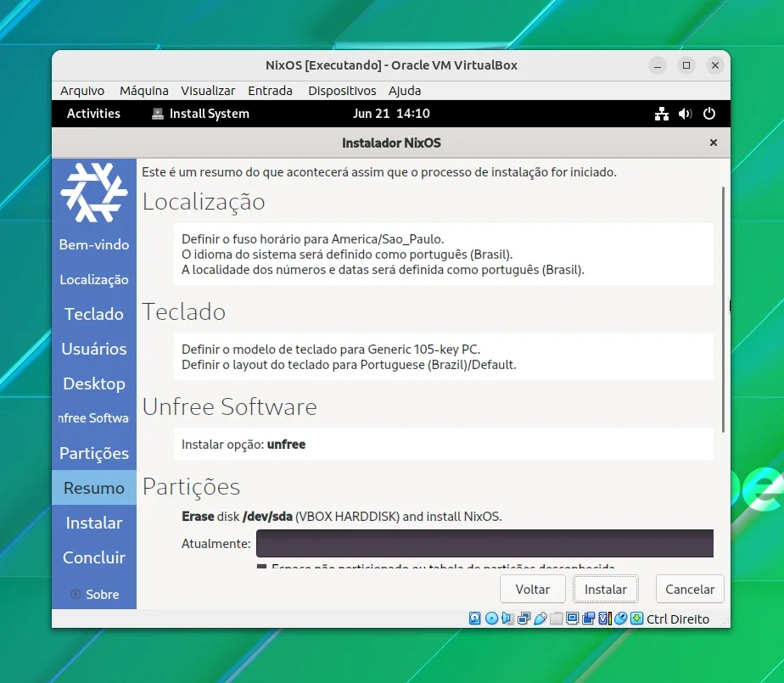Click the Generic 105-key PC keyboard model line
Viewport: 784px width, 683px height.
tap(331, 349)
